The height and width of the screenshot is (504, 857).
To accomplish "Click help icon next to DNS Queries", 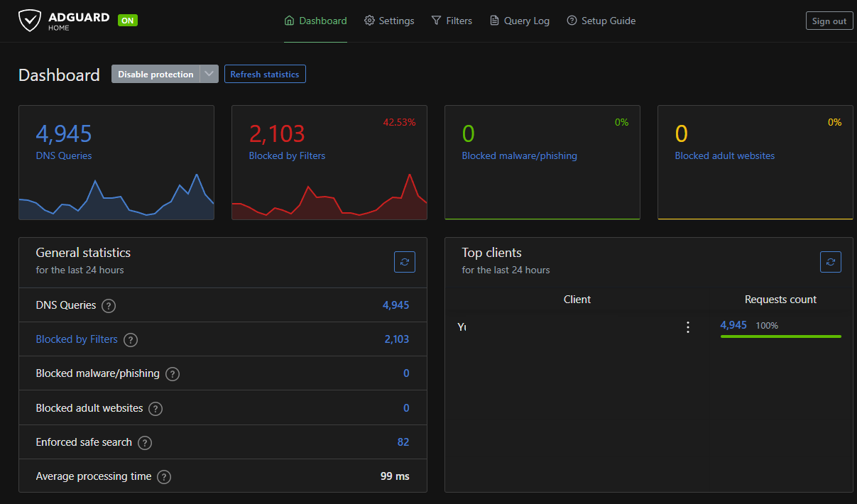I will [108, 306].
